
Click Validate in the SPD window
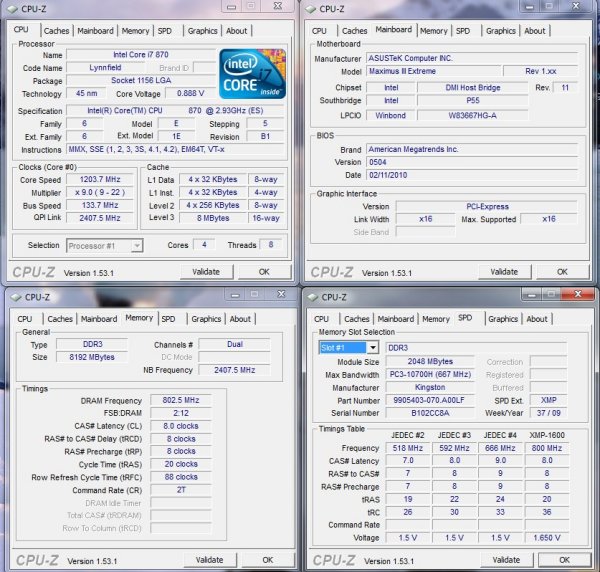click(x=506, y=560)
